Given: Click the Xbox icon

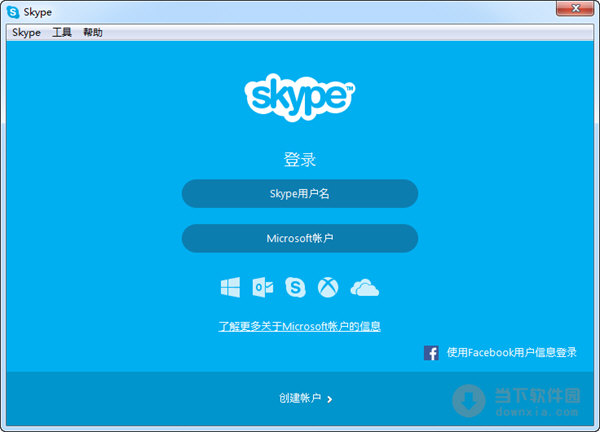Looking at the screenshot, I should [328, 287].
